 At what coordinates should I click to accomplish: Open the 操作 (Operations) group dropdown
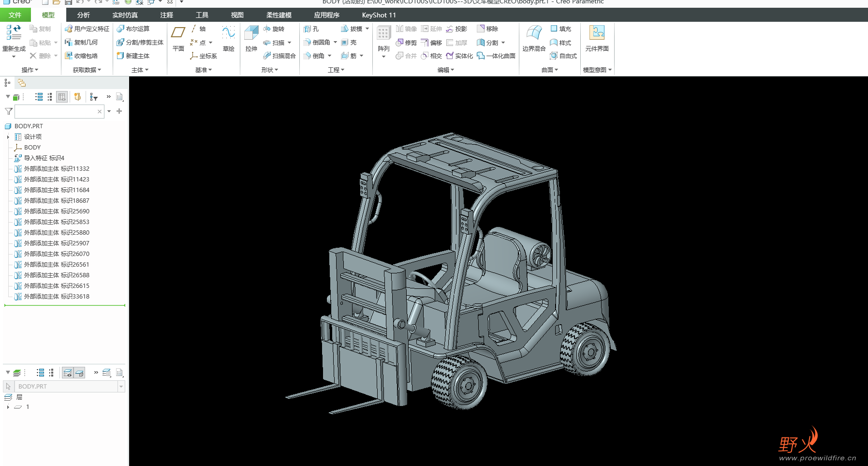pyautogui.click(x=30, y=70)
